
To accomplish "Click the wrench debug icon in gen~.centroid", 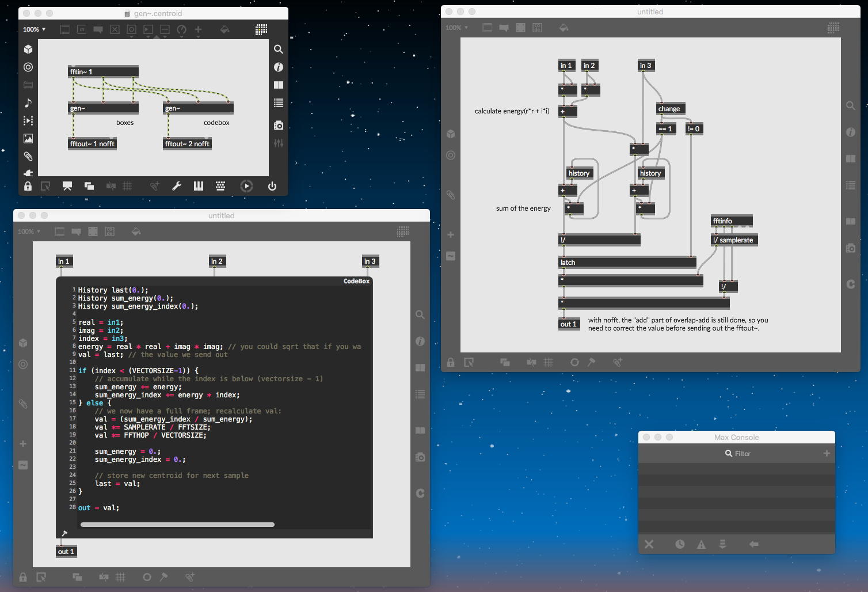I will [x=177, y=186].
